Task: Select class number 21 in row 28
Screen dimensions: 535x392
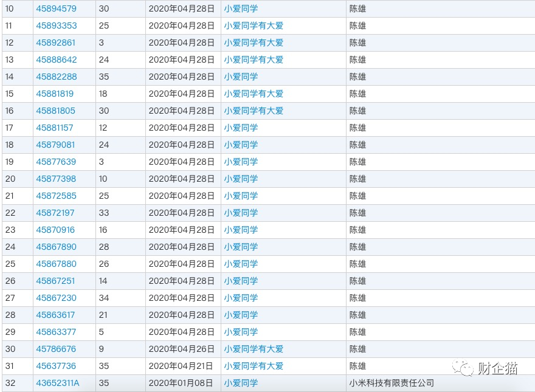Action: click(x=103, y=315)
